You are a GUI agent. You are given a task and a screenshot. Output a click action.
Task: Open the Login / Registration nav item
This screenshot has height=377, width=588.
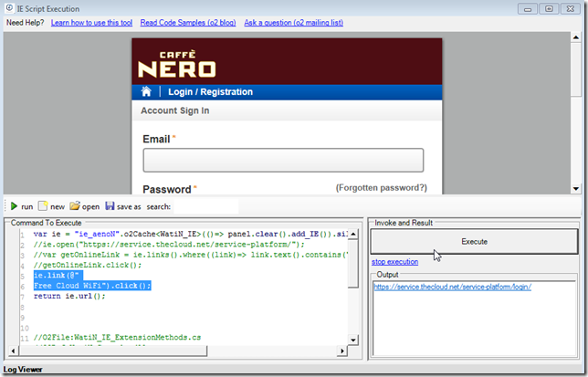coord(210,92)
